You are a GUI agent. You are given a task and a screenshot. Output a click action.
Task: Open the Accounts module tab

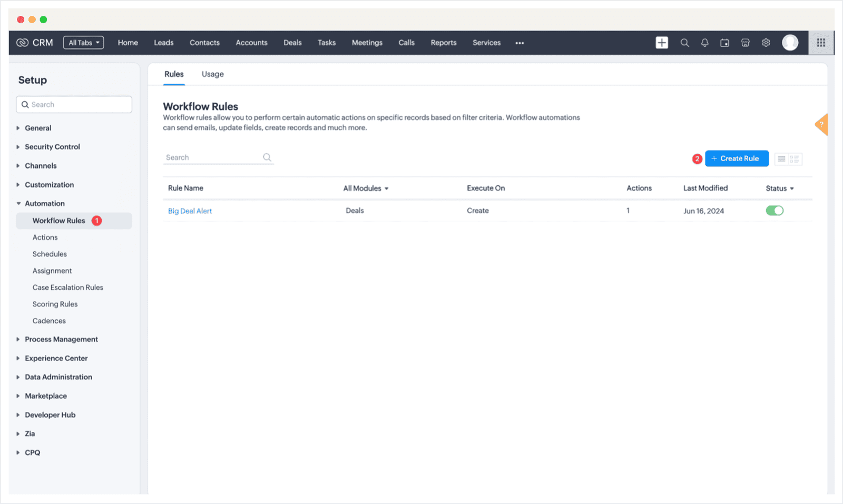[251, 43]
